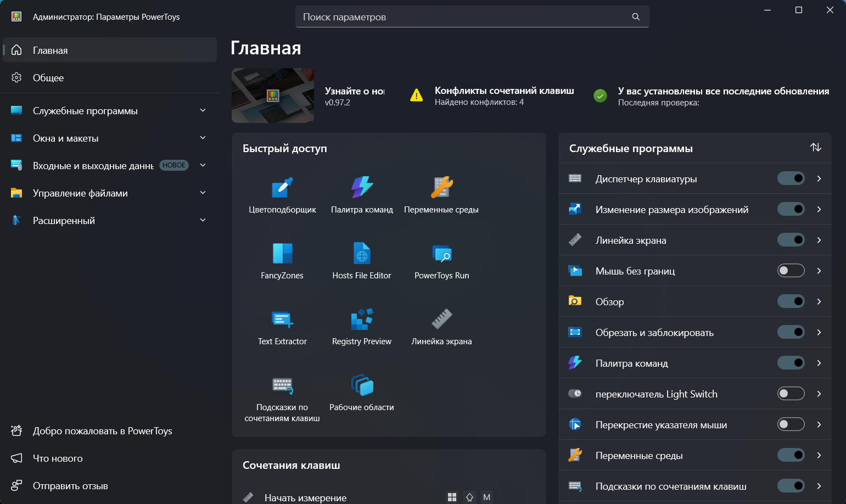Turn on переключатель Light Switch toggle
This screenshot has width=846, height=504.
(791, 394)
